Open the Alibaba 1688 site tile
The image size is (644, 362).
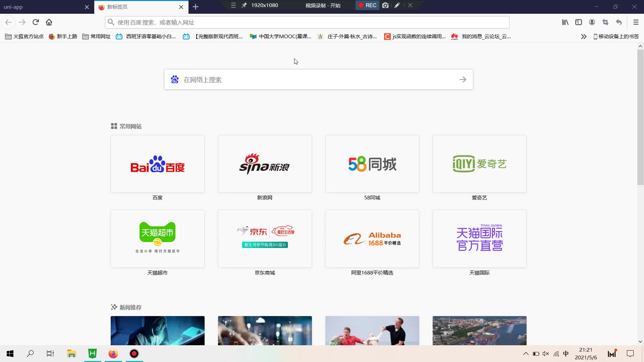tap(372, 239)
